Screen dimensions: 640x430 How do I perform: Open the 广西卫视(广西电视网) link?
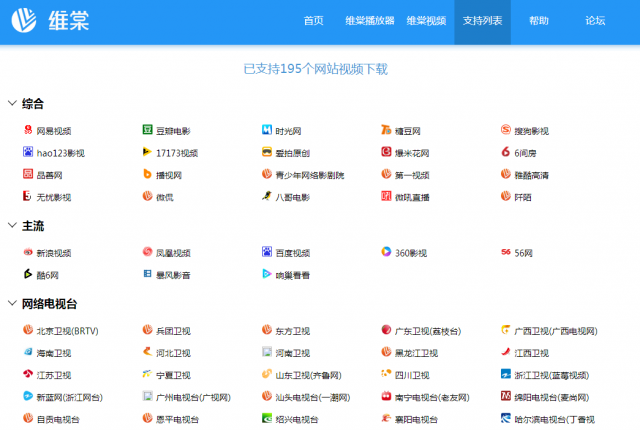tap(556, 331)
